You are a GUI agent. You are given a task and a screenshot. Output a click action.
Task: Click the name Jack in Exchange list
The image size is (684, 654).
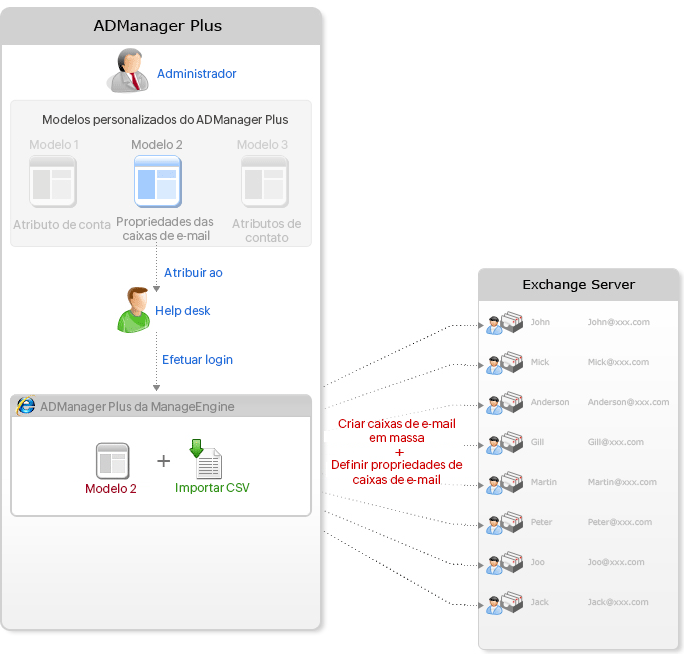pyautogui.click(x=540, y=602)
